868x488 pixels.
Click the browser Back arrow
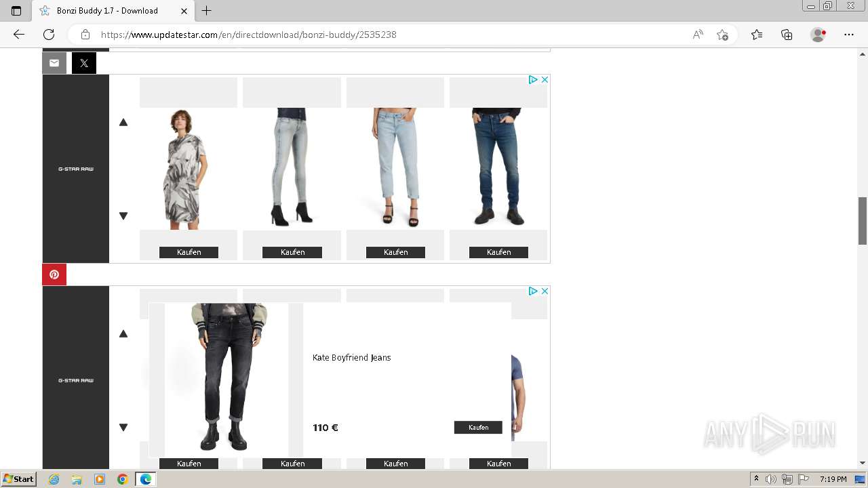point(19,35)
